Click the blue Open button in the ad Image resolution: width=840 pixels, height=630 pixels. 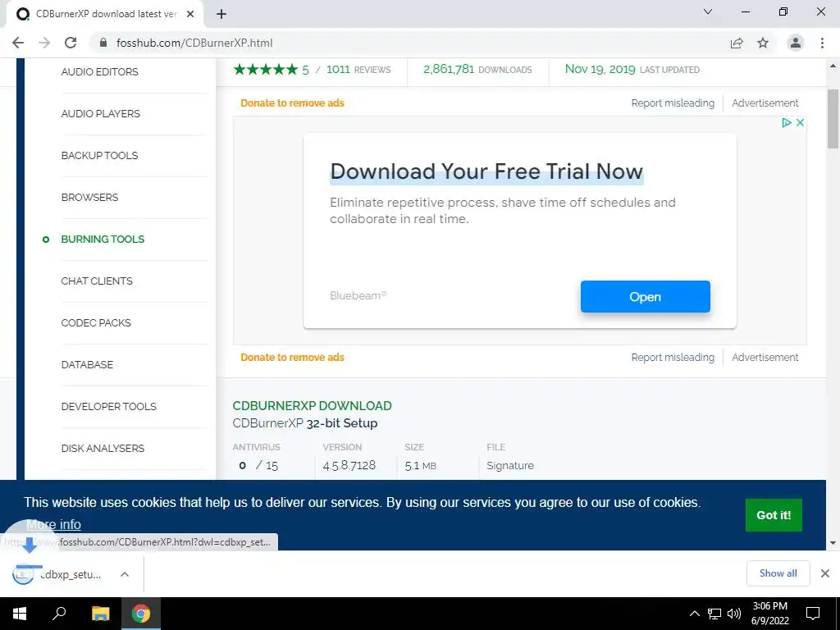645,296
